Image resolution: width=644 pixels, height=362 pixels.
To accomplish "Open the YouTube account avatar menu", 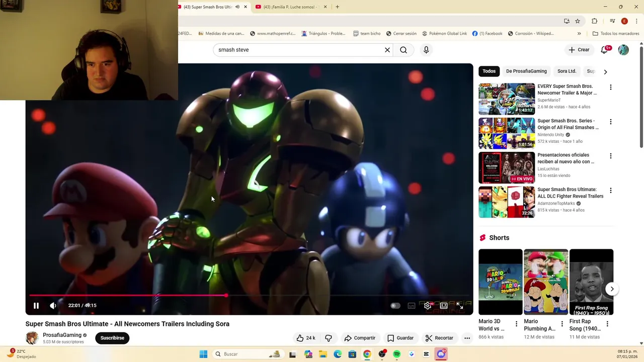I will pos(623,50).
